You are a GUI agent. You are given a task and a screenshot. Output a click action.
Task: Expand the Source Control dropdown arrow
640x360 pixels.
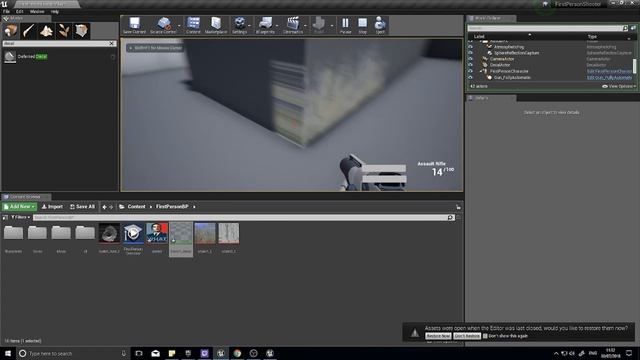[179, 26]
